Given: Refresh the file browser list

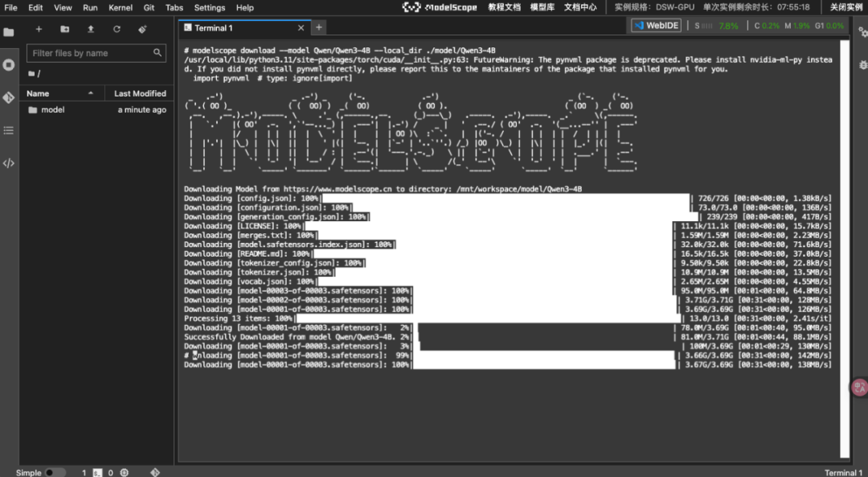Looking at the screenshot, I should [x=117, y=29].
